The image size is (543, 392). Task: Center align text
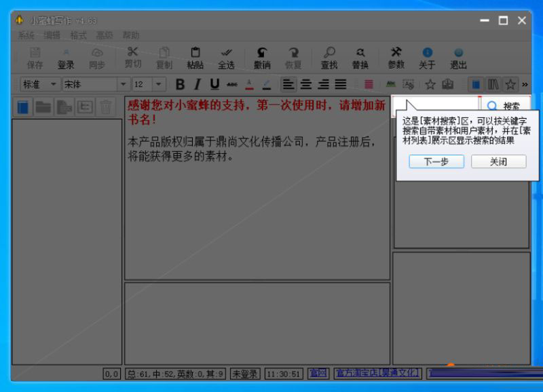click(306, 84)
